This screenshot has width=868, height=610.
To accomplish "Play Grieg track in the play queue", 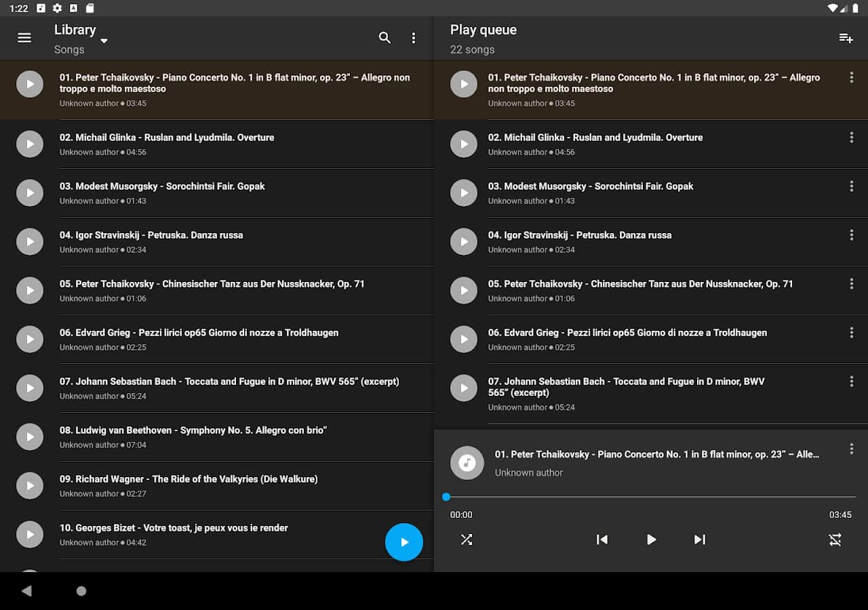I will (464, 339).
